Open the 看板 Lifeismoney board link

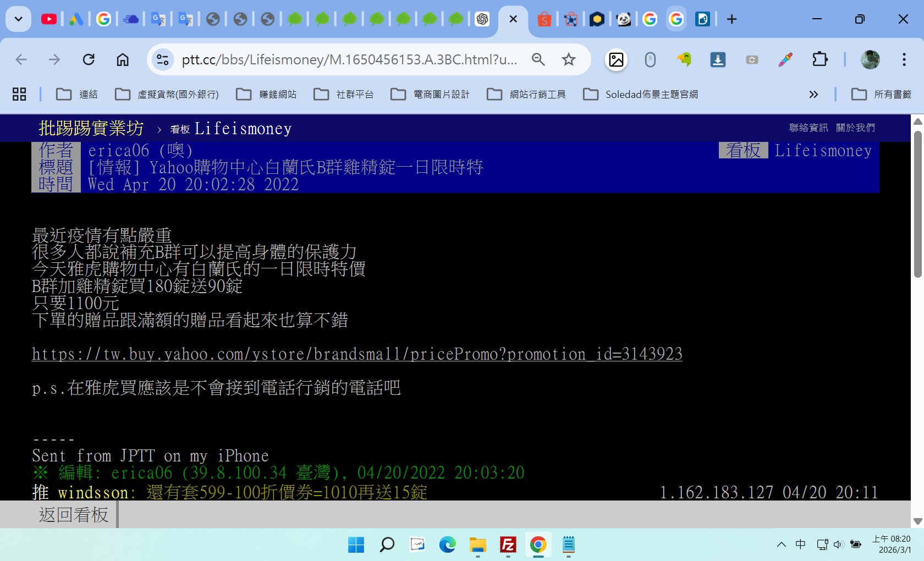(x=231, y=129)
